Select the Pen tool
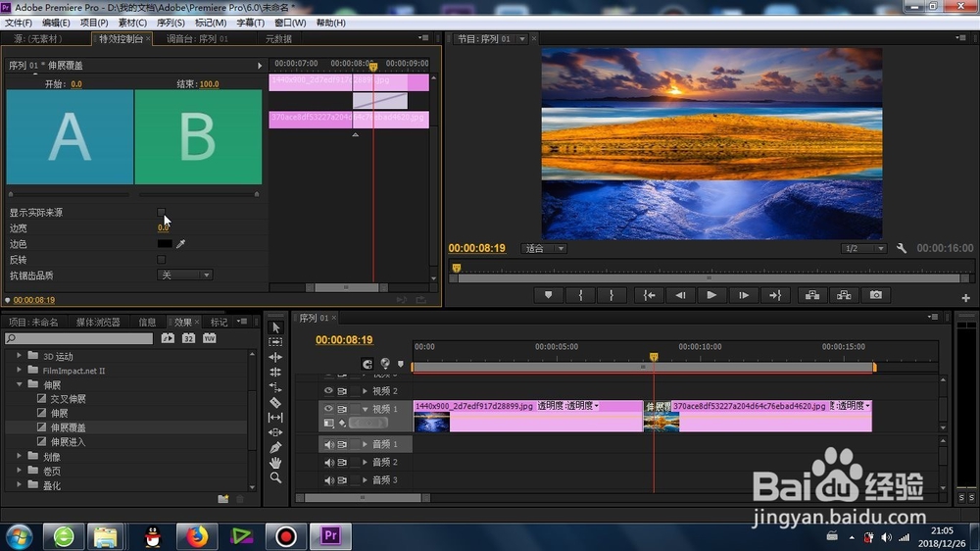 pyautogui.click(x=275, y=447)
